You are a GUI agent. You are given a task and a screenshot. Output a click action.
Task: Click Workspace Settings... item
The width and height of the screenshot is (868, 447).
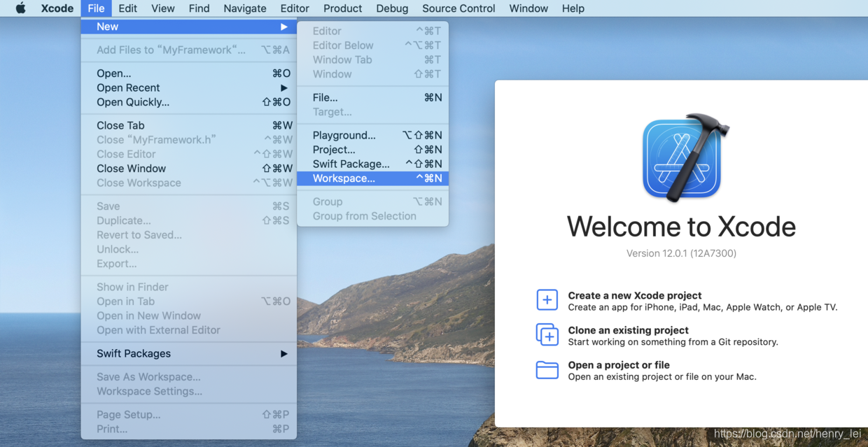click(x=188, y=391)
